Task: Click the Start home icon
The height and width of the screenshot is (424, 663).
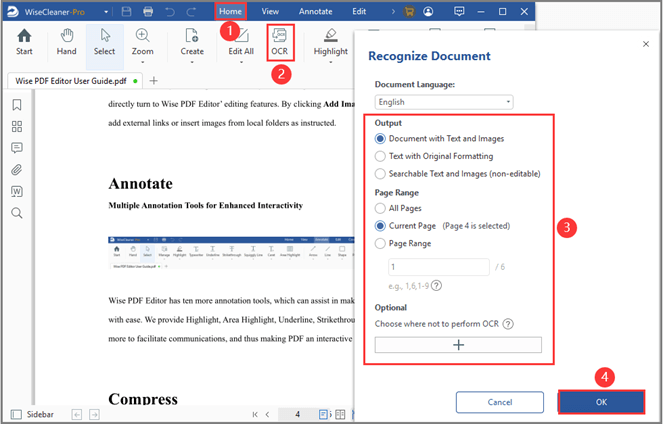Action: (24, 42)
